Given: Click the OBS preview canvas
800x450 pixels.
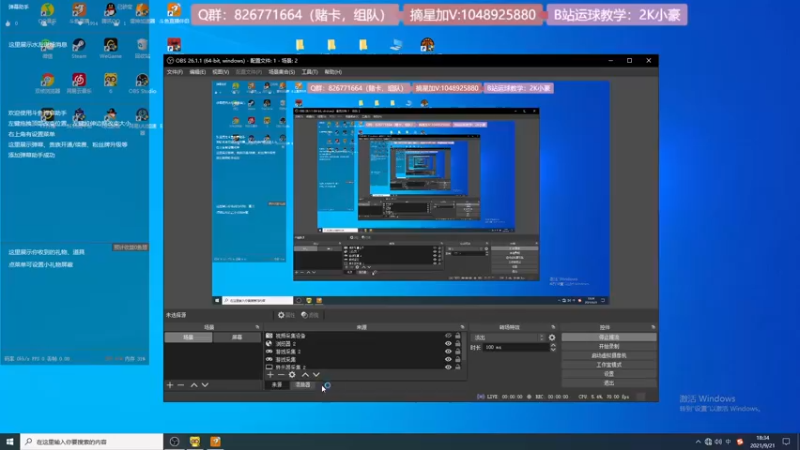Looking at the screenshot, I should coord(411,193).
